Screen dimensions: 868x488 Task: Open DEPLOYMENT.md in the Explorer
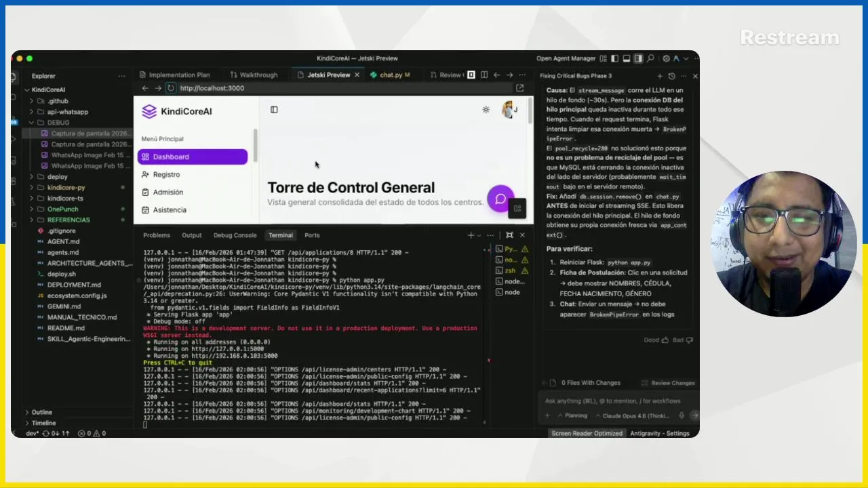(x=74, y=285)
